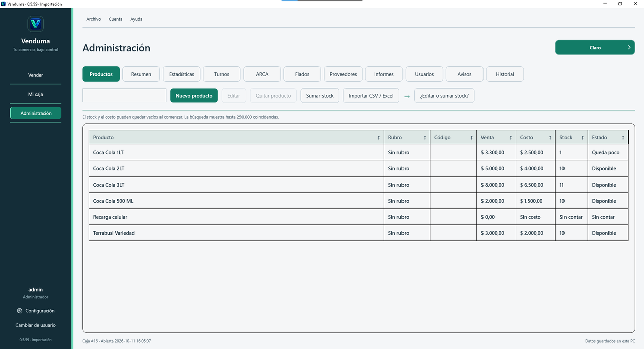Viewport: 644px width, 349px height.
Task: Switch to the Proveedores tab
Action: coord(343,74)
